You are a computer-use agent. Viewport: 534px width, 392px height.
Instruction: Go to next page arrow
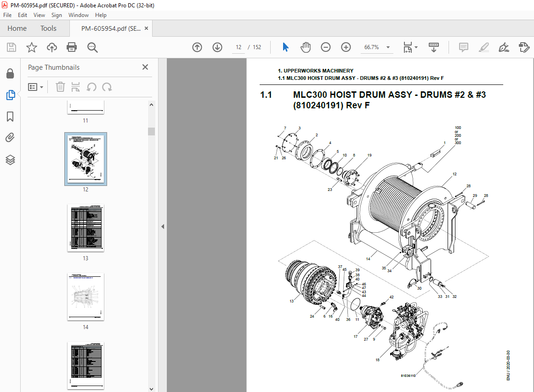coord(217,47)
